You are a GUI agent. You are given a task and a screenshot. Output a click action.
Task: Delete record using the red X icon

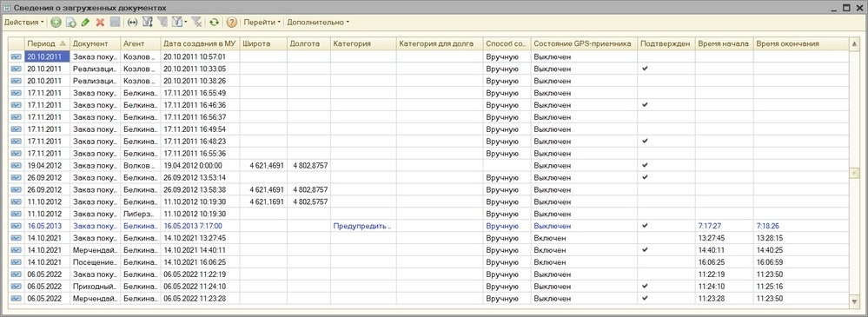100,22
